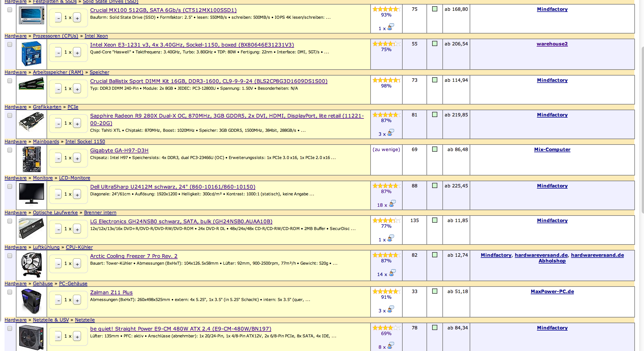Select the Crucial Ballistix Sport row checkbox

click(10, 81)
